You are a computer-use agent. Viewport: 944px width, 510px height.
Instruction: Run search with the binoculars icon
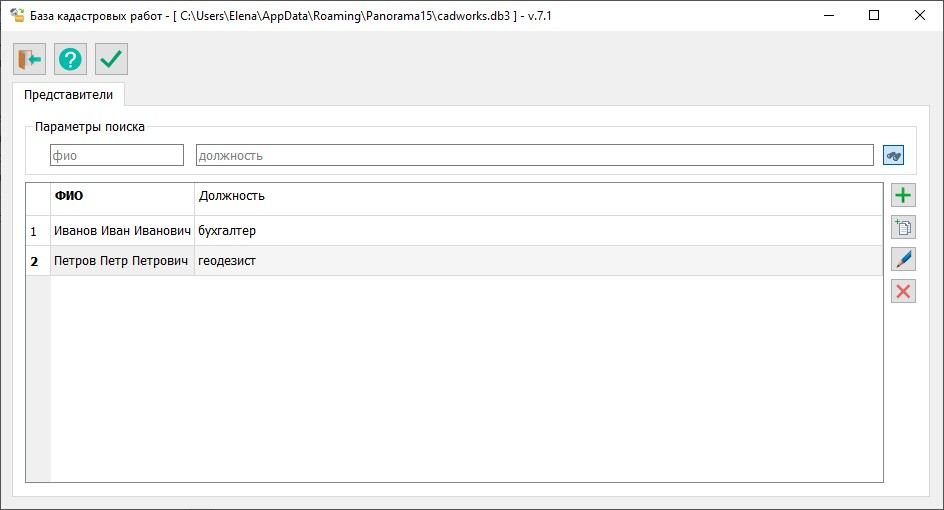(x=893, y=155)
